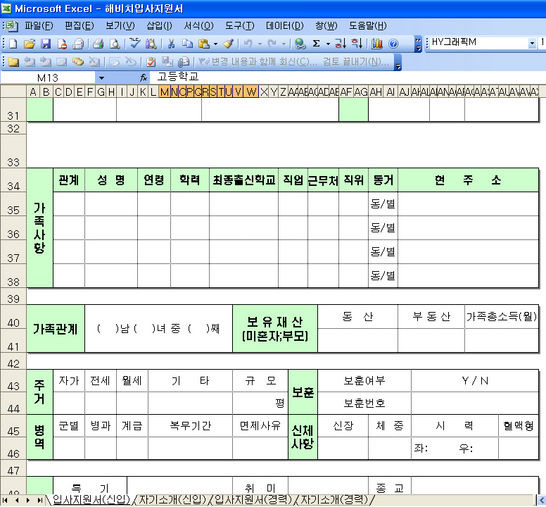This screenshot has height=507, width=546.
Task: Open the Paste options dropdown arrow
Action: (216, 44)
